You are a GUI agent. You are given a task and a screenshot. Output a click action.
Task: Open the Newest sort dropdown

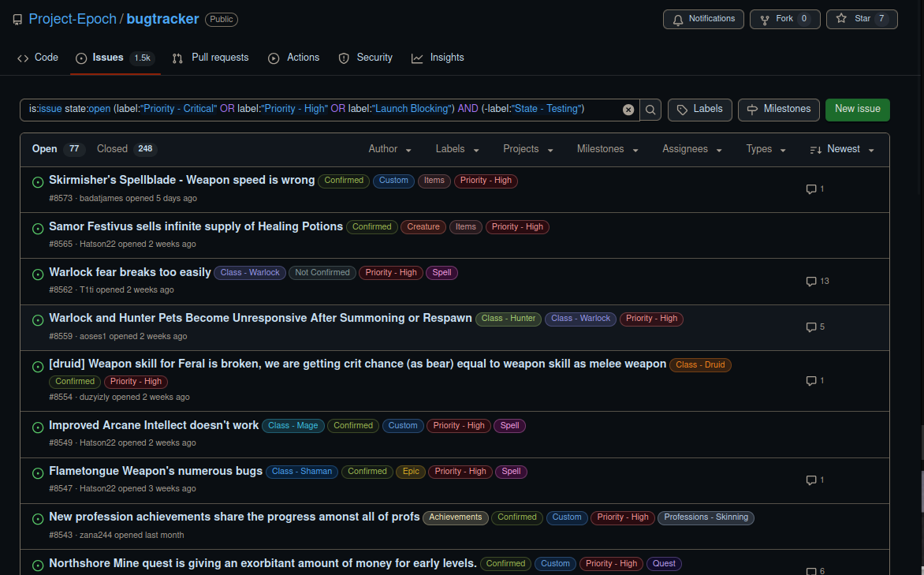[841, 149]
